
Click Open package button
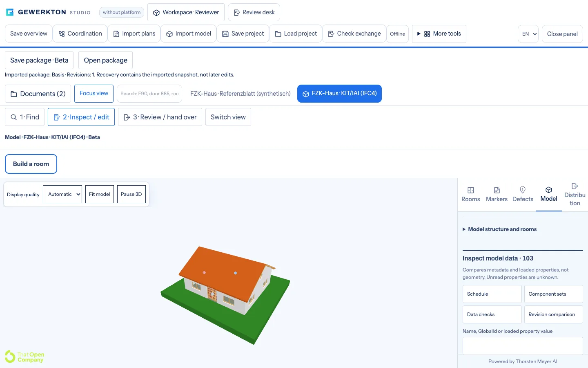pos(105,60)
